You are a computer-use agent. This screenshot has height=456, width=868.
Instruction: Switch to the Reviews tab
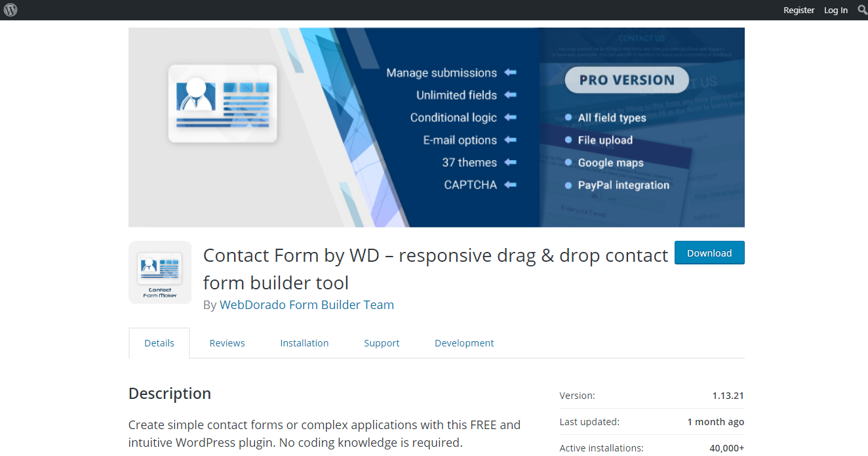pos(227,343)
